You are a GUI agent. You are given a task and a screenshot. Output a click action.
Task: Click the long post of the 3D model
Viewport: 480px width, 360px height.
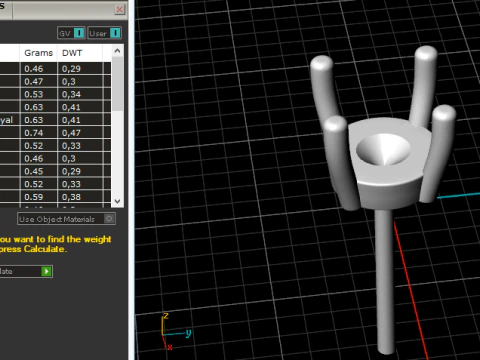(x=386, y=282)
